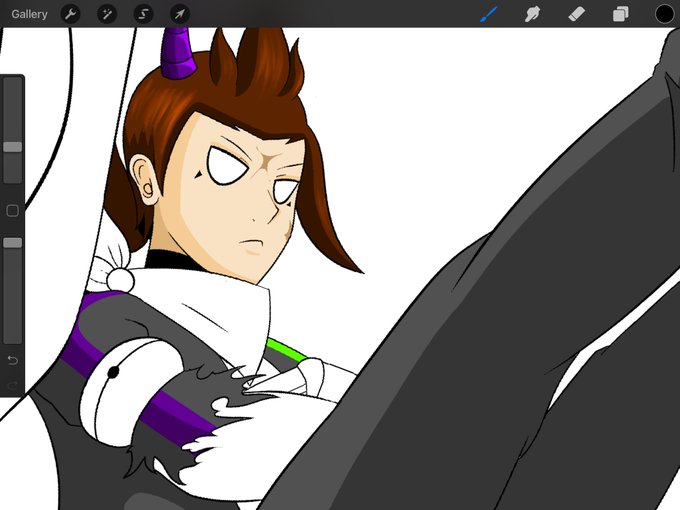Screen dimensions: 680x510
Task: Activate the Transform arrow tool
Action: tap(180, 14)
